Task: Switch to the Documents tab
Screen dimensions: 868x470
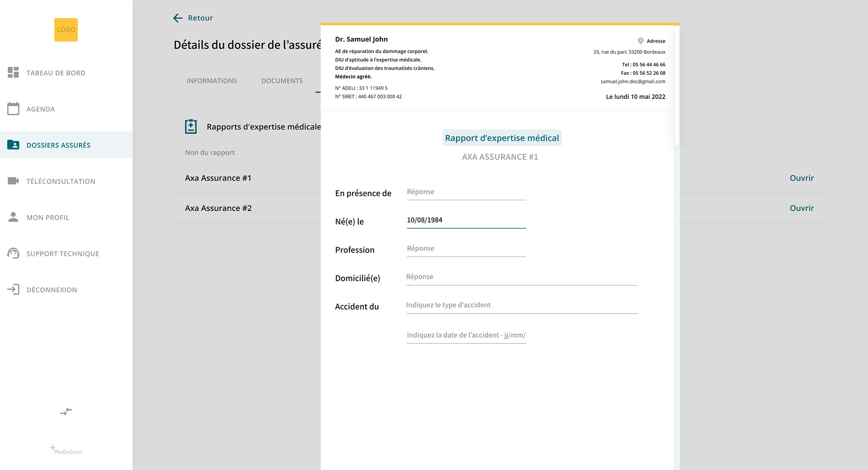Action: 282,81
